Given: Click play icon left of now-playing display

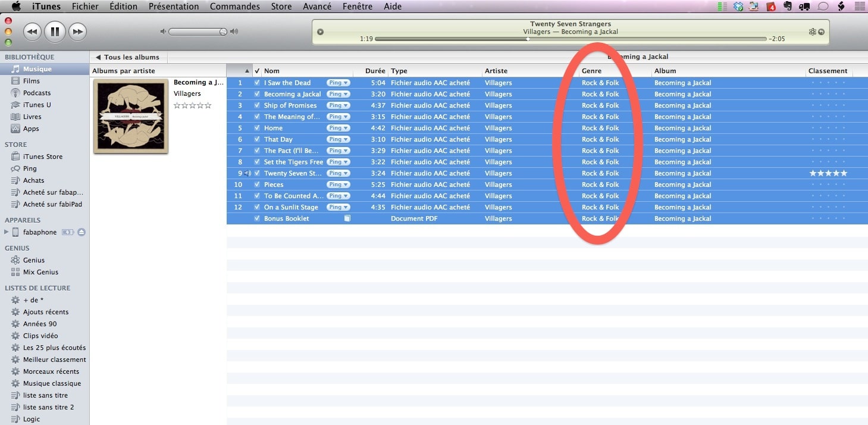Looking at the screenshot, I should point(320,32).
